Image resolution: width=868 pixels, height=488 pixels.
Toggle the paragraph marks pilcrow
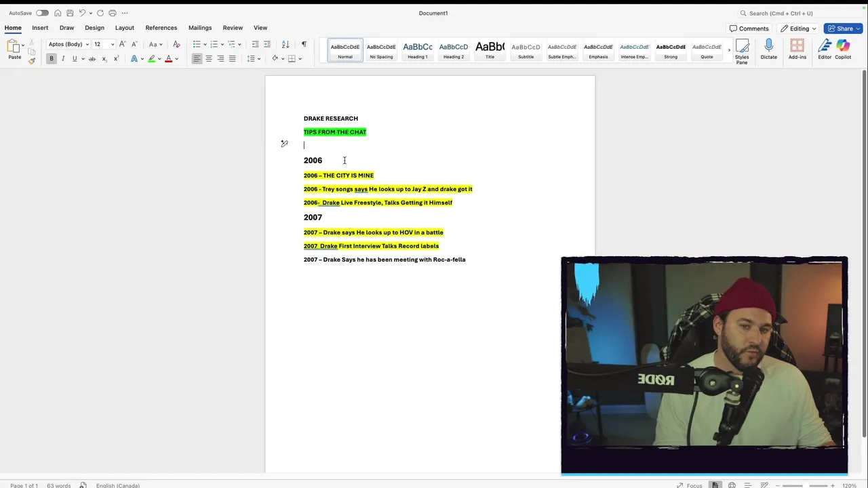[304, 44]
